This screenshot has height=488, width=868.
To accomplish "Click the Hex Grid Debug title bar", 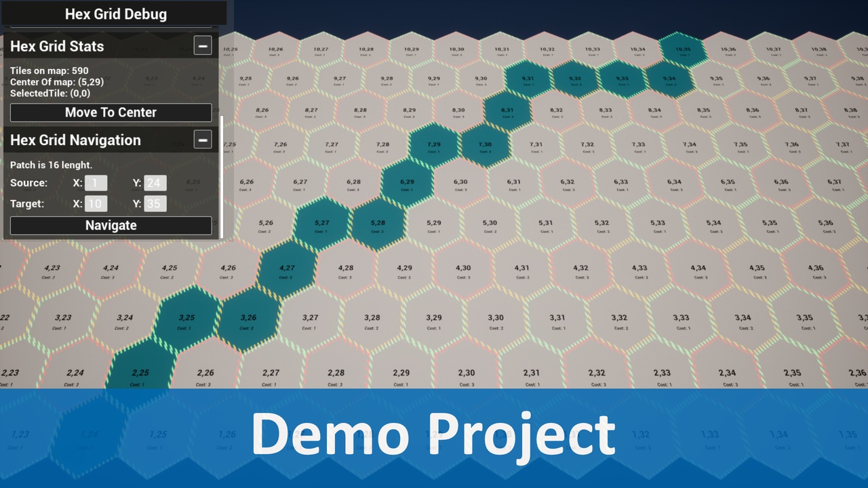I will (115, 14).
